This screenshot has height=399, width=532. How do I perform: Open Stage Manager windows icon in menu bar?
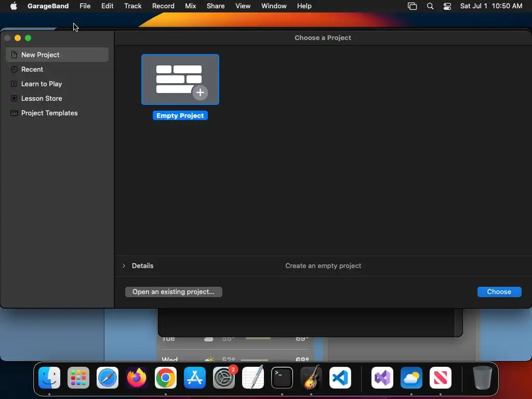pos(412,6)
